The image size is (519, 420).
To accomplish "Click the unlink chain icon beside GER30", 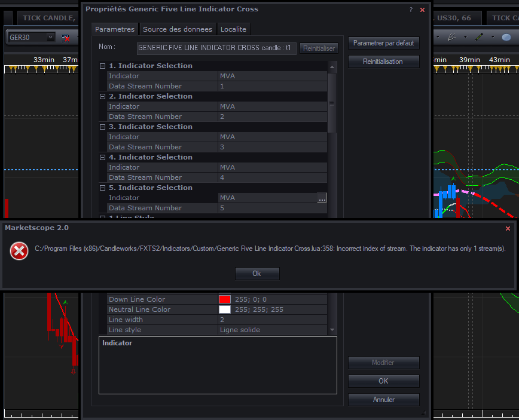I will (65, 38).
